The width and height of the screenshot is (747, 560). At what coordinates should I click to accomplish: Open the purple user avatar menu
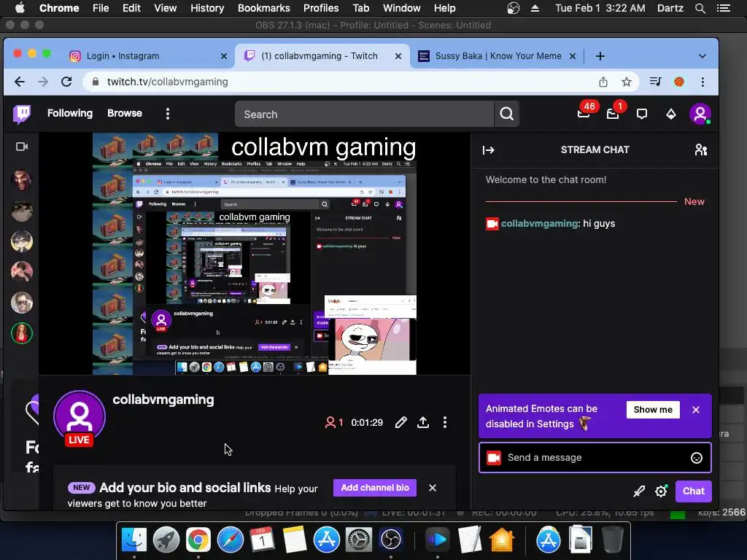tap(700, 114)
